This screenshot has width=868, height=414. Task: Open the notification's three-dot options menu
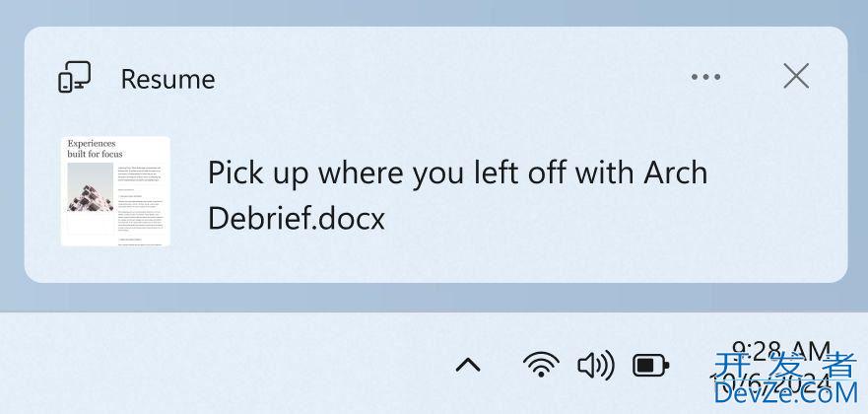click(705, 78)
